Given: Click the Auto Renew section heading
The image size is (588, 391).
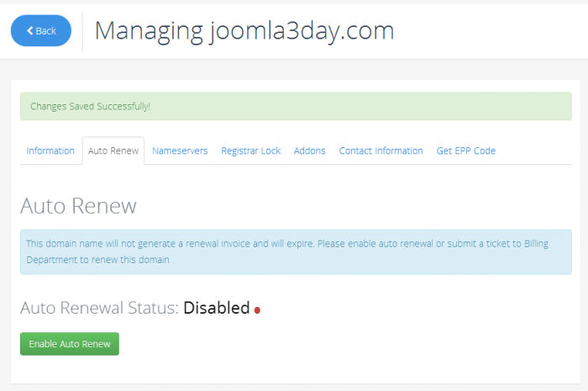Looking at the screenshot, I should click(78, 206).
